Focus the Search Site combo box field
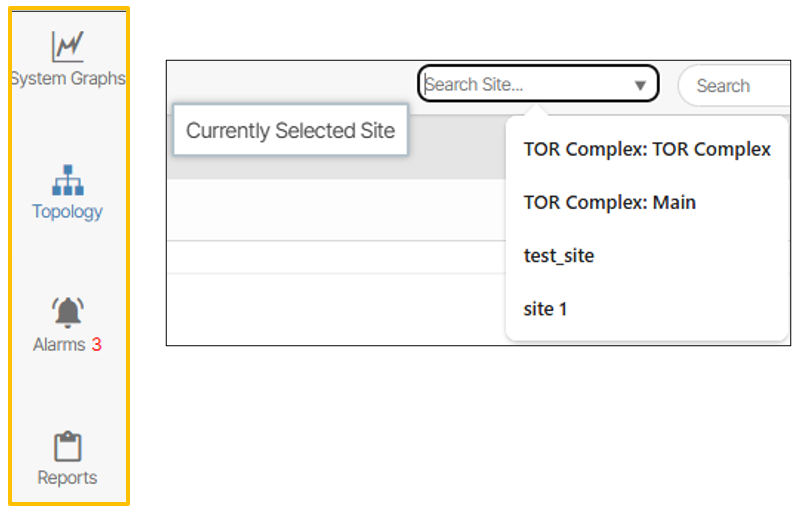This screenshot has height=507, width=796. (520, 85)
